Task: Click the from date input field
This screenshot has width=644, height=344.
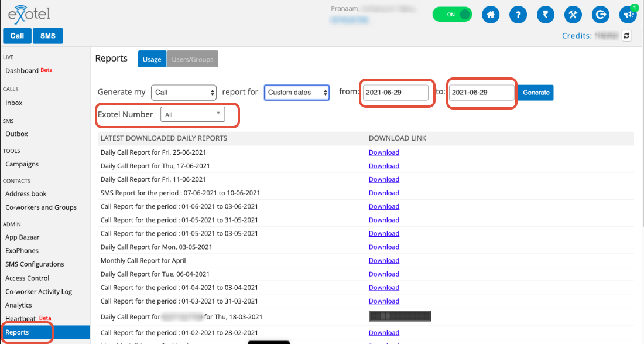Action: point(396,93)
